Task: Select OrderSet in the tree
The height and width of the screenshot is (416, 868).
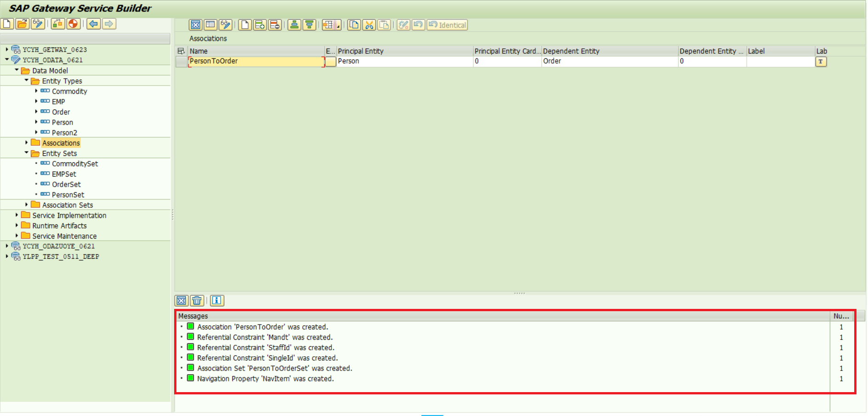Action: [66, 184]
